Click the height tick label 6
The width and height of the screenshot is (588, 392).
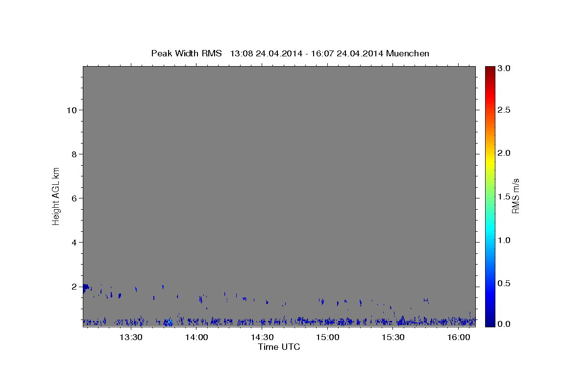73,198
